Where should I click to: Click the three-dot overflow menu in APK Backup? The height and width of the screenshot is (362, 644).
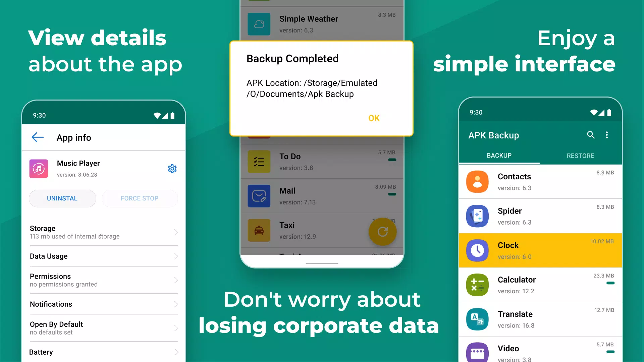607,135
